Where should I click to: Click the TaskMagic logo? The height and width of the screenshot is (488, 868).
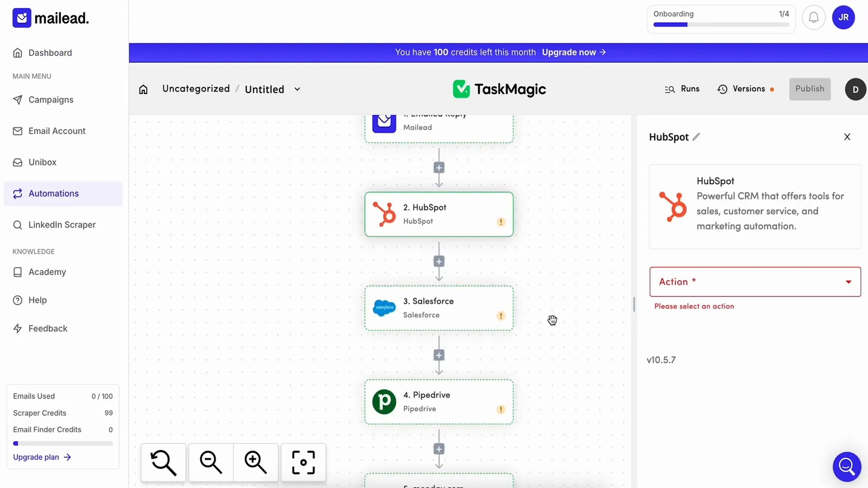coord(499,89)
